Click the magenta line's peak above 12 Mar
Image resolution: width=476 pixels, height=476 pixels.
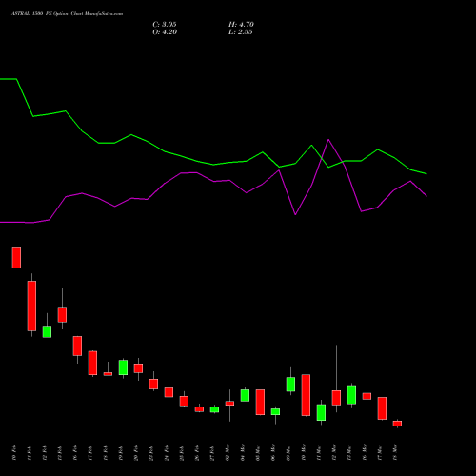tap(328, 140)
